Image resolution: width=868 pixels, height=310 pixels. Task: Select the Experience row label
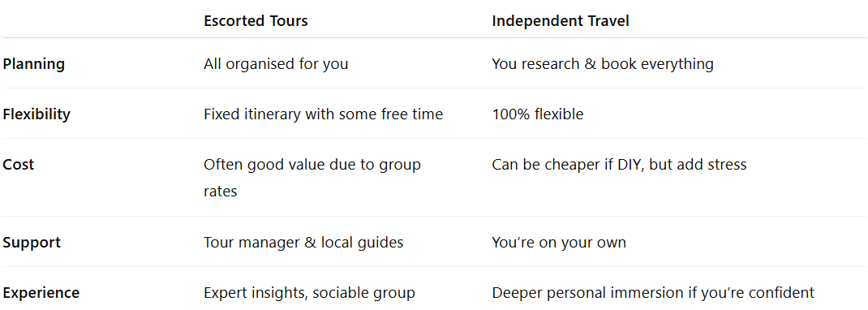41,293
